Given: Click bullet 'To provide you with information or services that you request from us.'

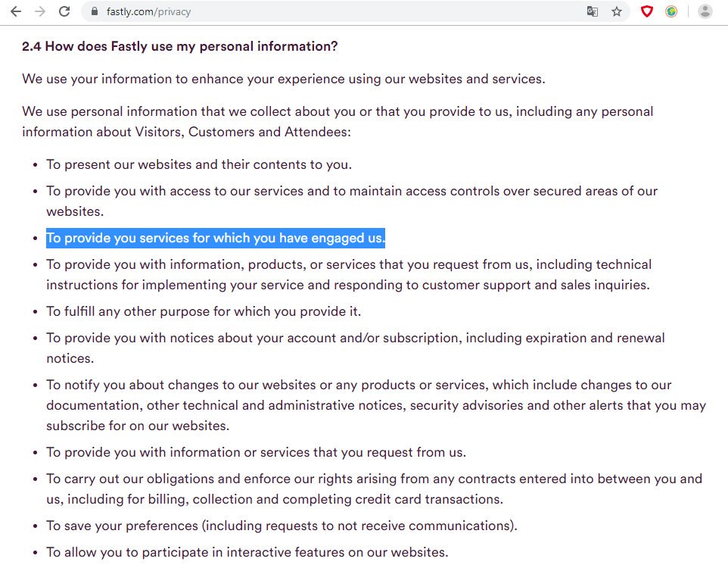Looking at the screenshot, I should (x=256, y=452).
